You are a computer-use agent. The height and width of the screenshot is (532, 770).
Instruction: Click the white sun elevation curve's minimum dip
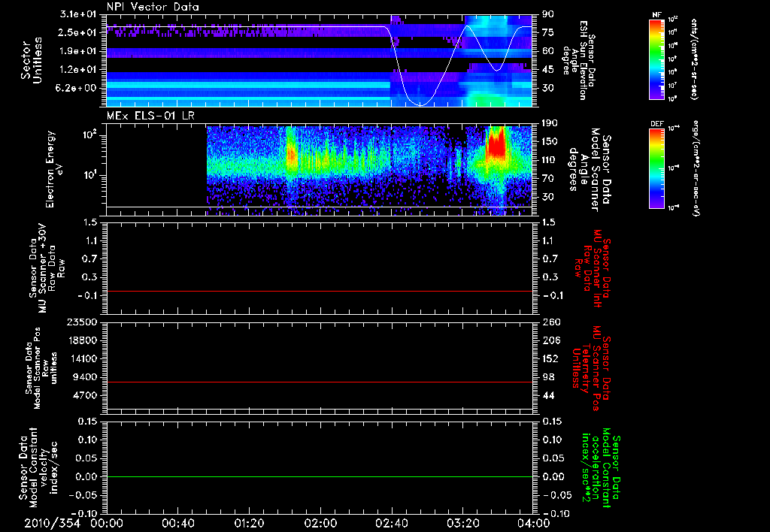[420, 104]
